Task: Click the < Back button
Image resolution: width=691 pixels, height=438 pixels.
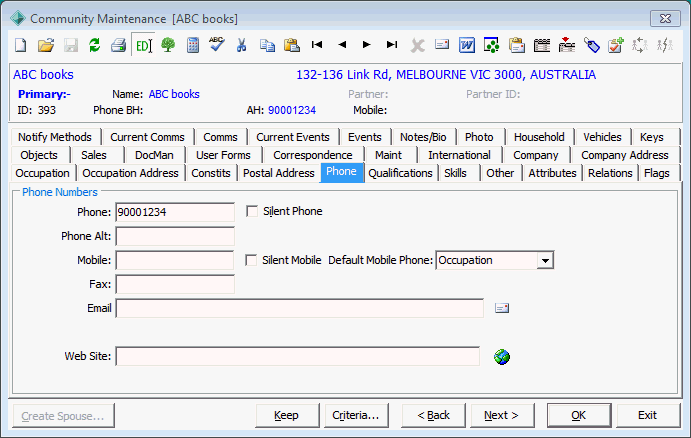Action: pos(433,415)
